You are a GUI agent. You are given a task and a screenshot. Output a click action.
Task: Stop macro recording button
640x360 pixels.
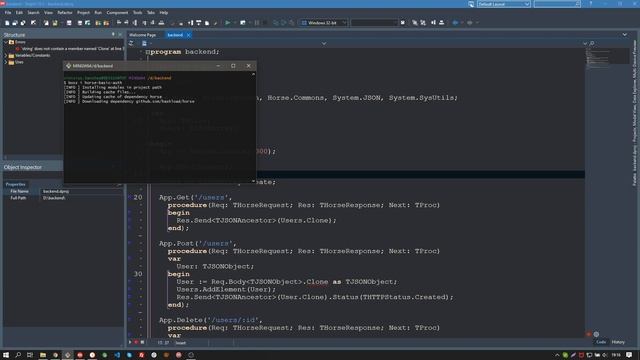[142, 342]
